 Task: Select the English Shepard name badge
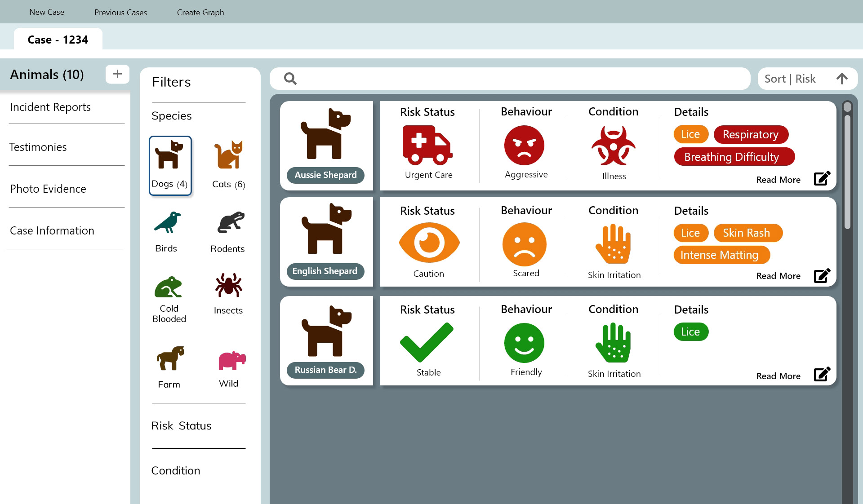tap(325, 271)
